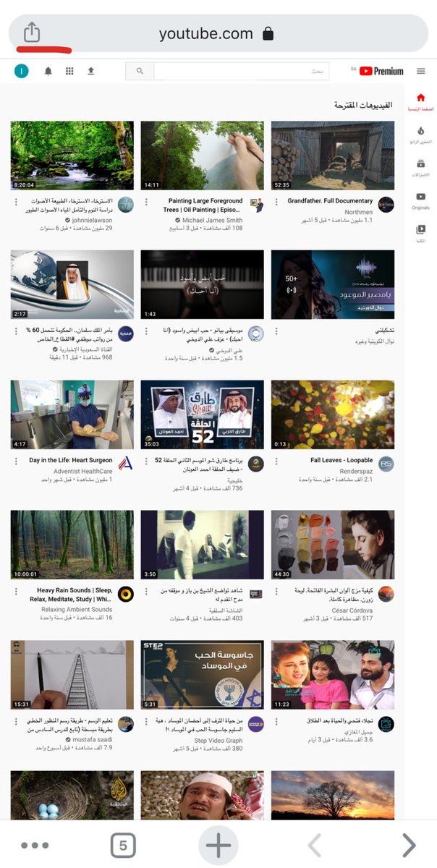
Task: Open the Fall Leaves 0:13 thumbnail
Action: pyautogui.click(x=333, y=415)
